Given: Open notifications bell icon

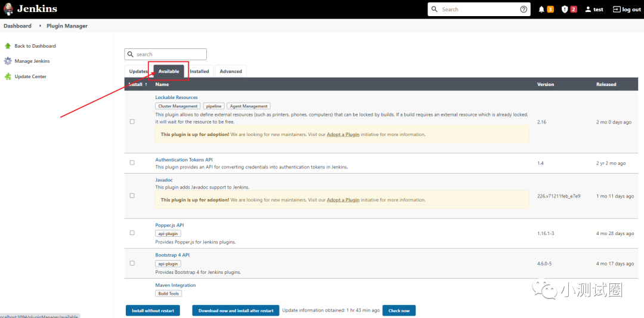Looking at the screenshot, I should point(541,10).
